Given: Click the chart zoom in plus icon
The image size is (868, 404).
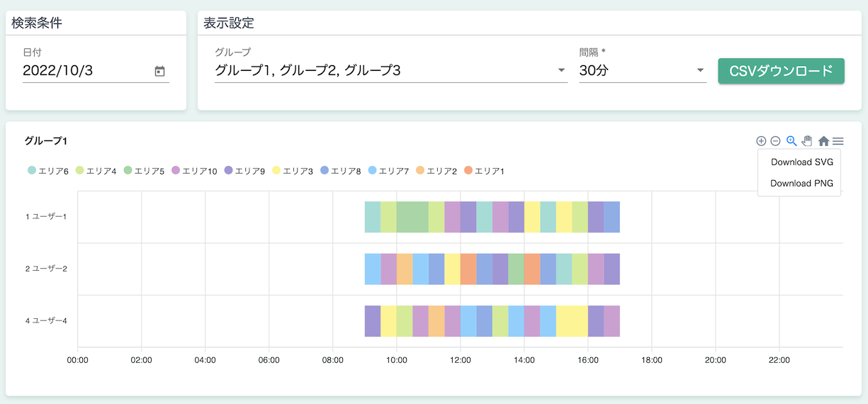Looking at the screenshot, I should (761, 141).
